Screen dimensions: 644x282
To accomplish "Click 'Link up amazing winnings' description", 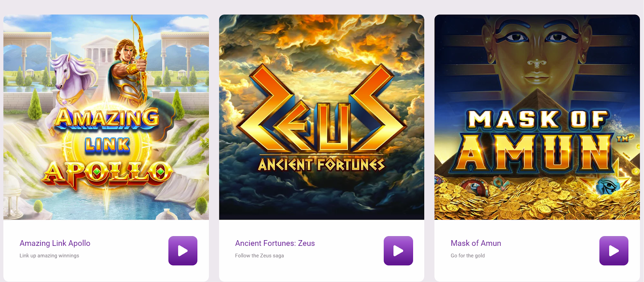I will click(x=49, y=255).
